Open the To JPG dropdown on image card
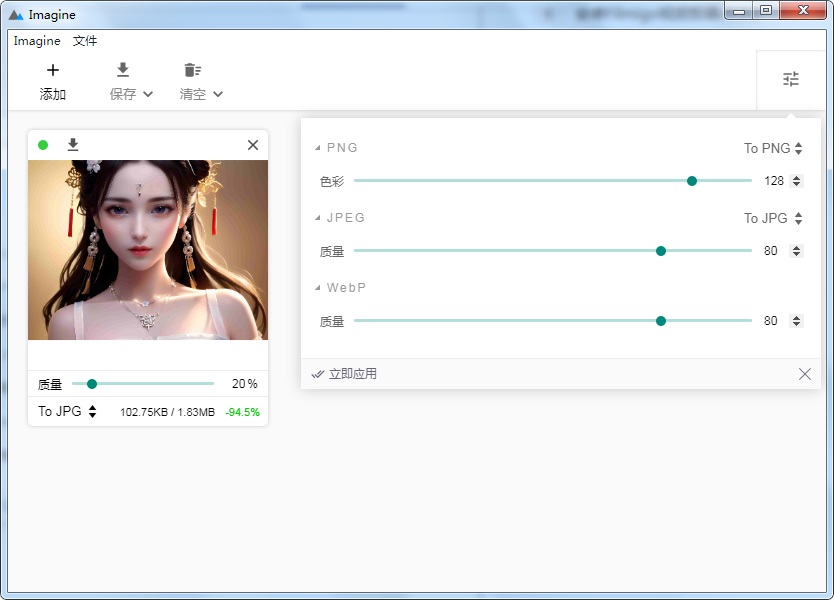The height and width of the screenshot is (600, 834). click(67, 411)
